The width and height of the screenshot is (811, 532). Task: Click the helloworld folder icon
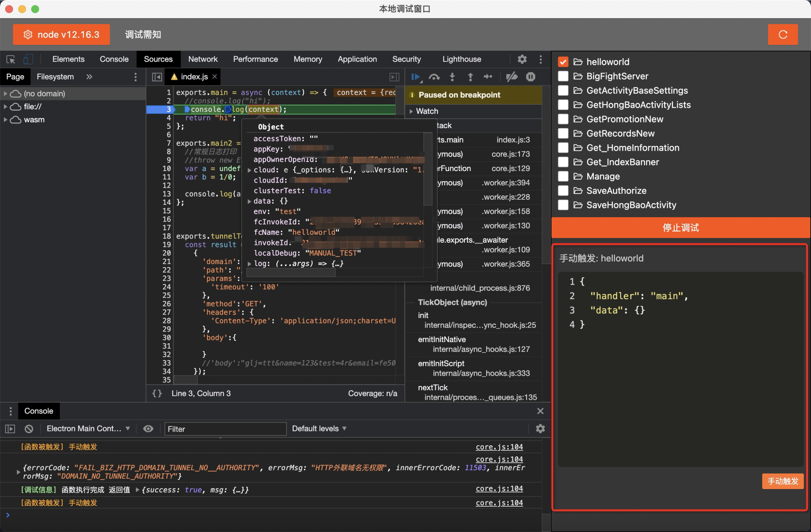pyautogui.click(x=577, y=62)
